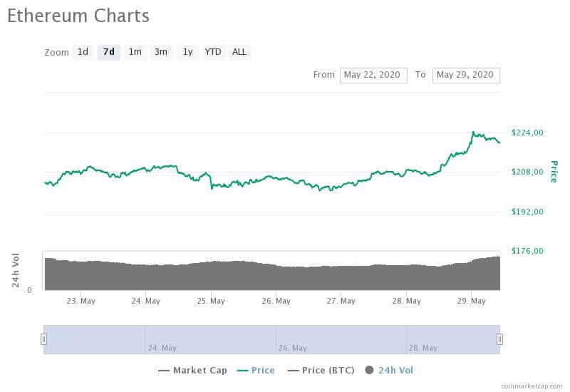Open the coinmarketcap.com credit link

(532, 386)
